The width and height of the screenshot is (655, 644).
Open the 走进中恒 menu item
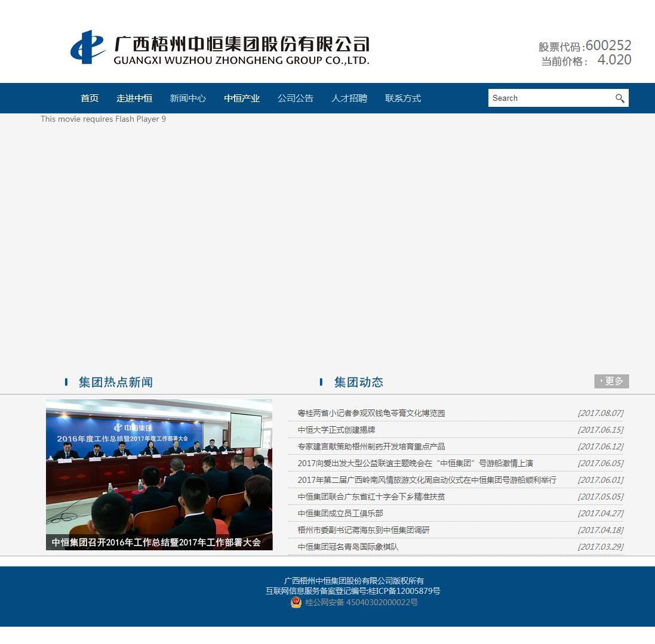coord(134,98)
